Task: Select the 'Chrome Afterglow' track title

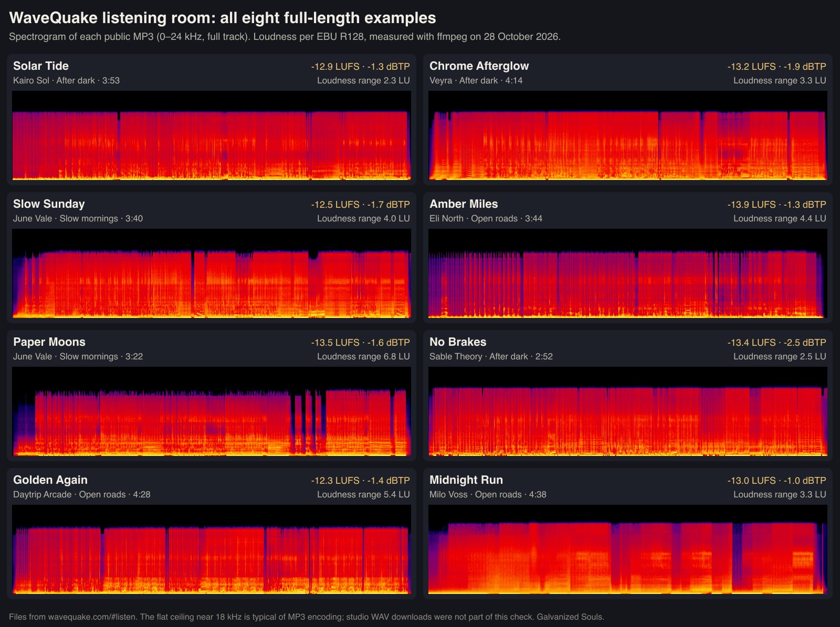Action: click(479, 66)
